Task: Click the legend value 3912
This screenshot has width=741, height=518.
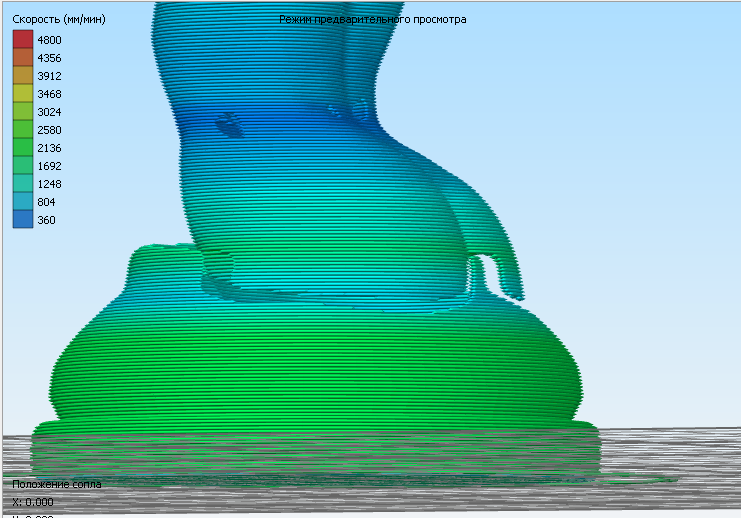Action: [x=49, y=76]
